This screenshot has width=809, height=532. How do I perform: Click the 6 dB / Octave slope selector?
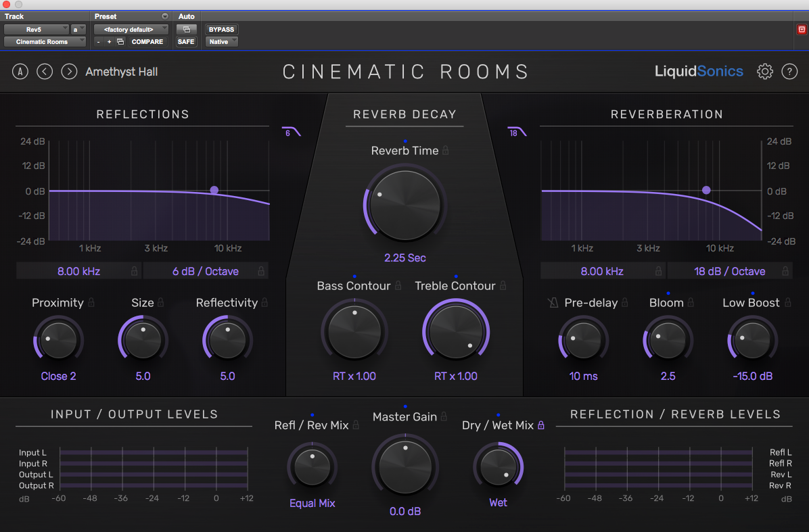click(206, 271)
